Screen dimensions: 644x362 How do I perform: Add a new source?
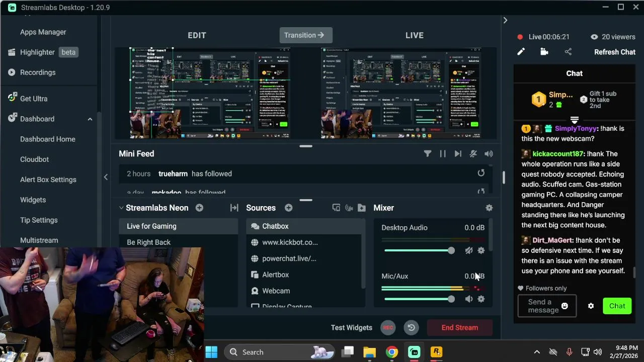pyautogui.click(x=288, y=208)
